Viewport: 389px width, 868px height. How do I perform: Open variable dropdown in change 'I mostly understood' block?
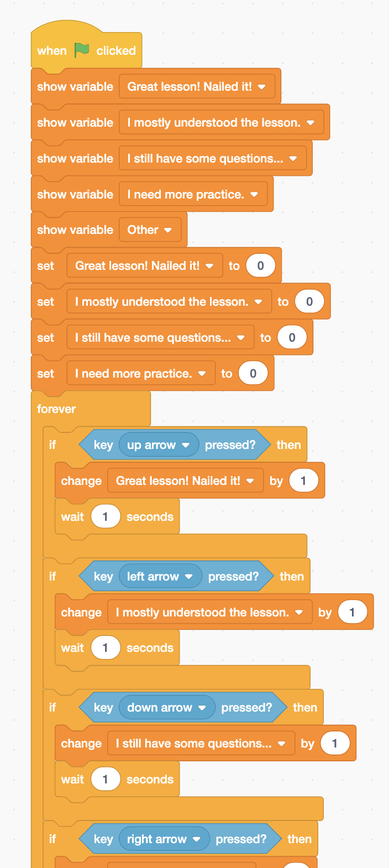299,613
